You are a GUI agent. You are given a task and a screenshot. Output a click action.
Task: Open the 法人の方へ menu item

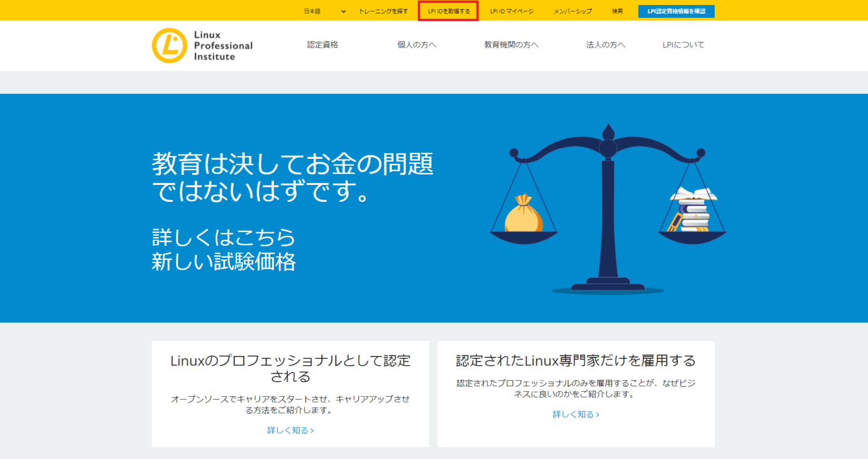coord(606,45)
